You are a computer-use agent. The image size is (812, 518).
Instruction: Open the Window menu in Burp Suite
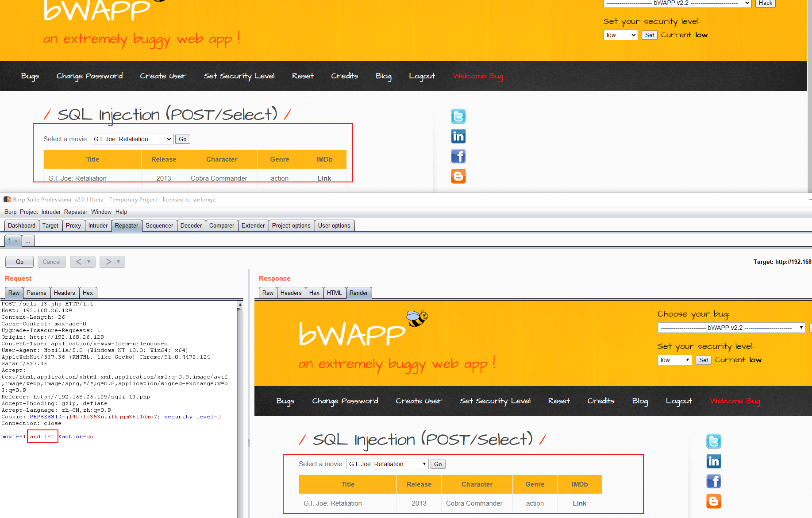pyautogui.click(x=101, y=212)
